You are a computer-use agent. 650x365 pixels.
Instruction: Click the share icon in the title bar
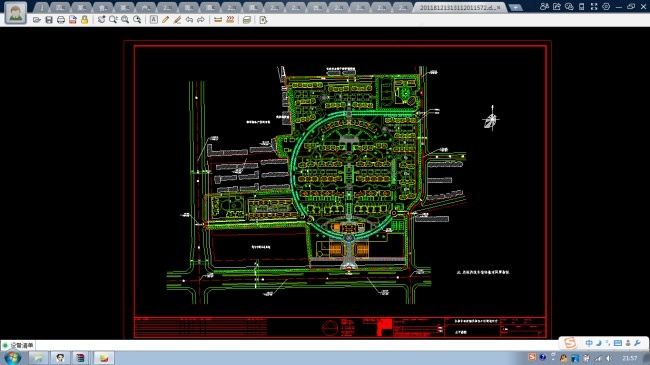point(557,7)
